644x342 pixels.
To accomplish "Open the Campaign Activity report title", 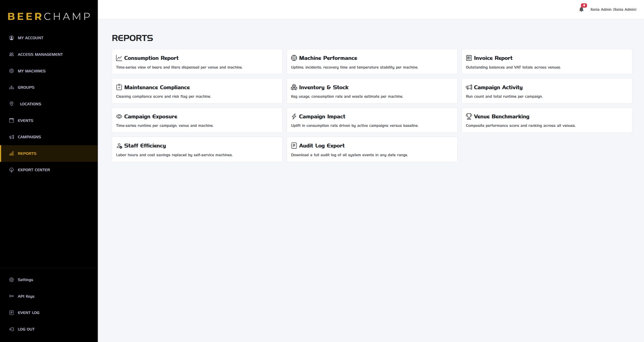I will tap(498, 87).
